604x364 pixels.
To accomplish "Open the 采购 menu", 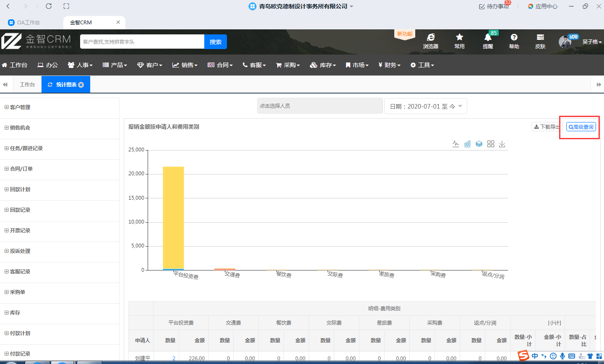I will 288,65.
